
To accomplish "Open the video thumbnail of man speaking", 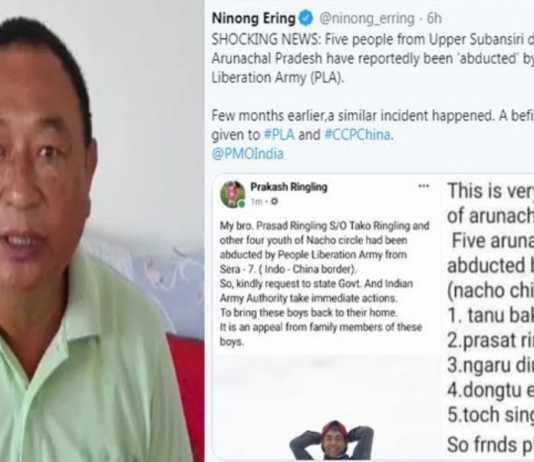I will [x=102, y=231].
